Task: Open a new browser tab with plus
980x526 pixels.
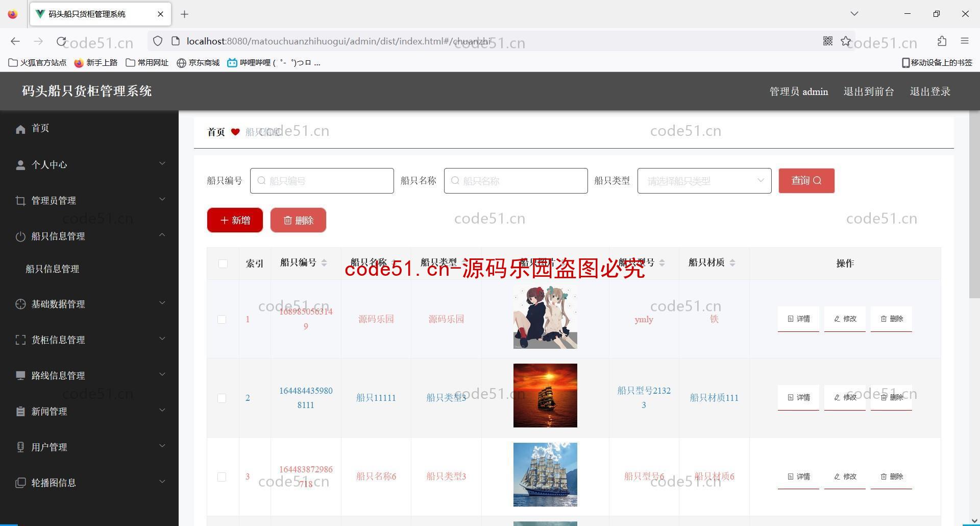Action: pos(185,14)
